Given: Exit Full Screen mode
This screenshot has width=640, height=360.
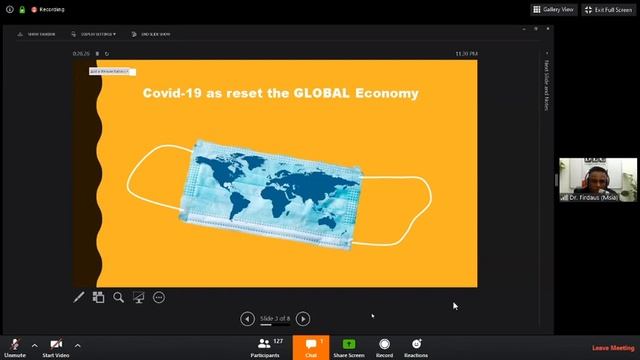Looking at the screenshot, I should click(608, 9).
